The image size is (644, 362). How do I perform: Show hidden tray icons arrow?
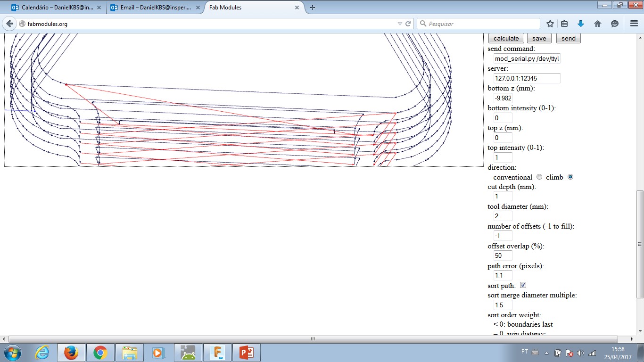(x=546, y=353)
